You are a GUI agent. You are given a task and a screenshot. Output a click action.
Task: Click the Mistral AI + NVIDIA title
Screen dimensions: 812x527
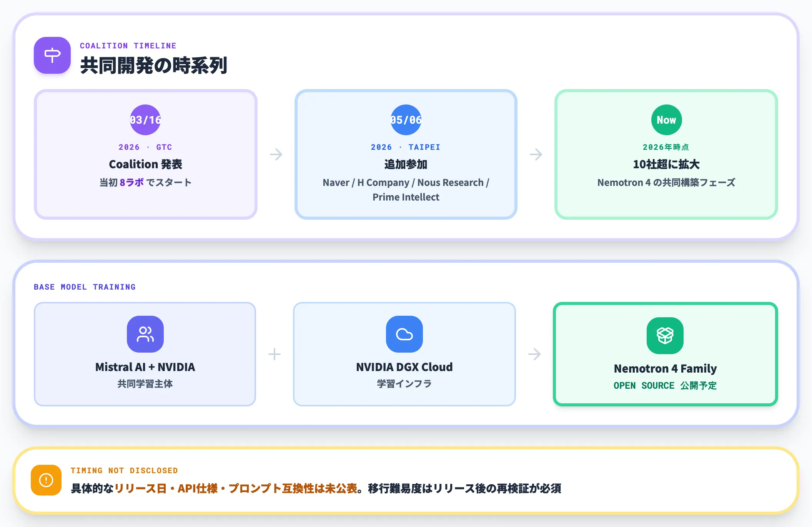click(145, 367)
